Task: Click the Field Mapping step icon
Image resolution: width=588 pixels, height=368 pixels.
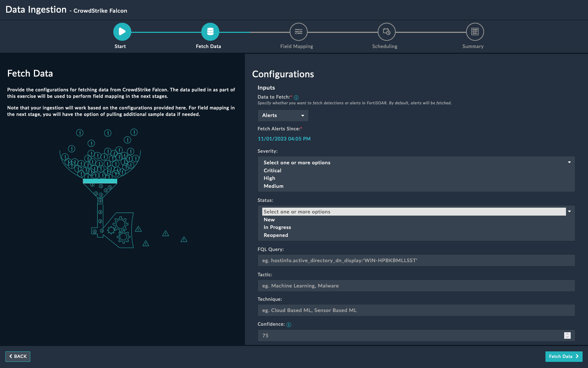Action: click(298, 32)
